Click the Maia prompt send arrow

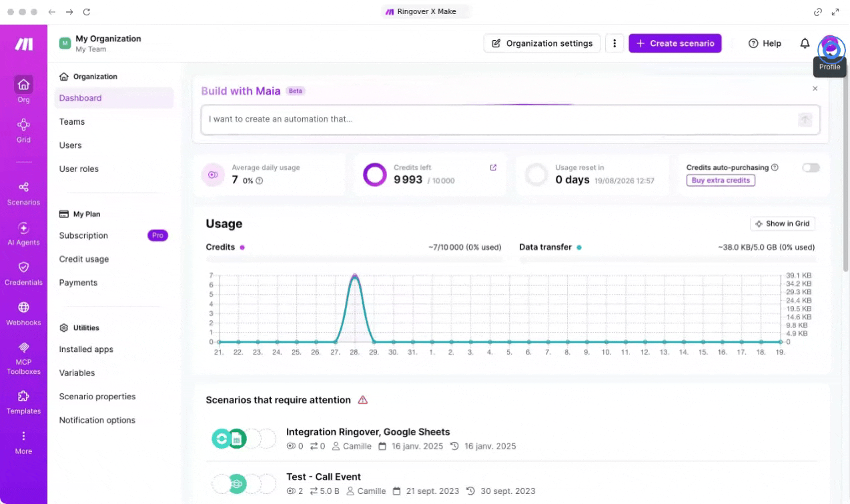[x=805, y=119]
